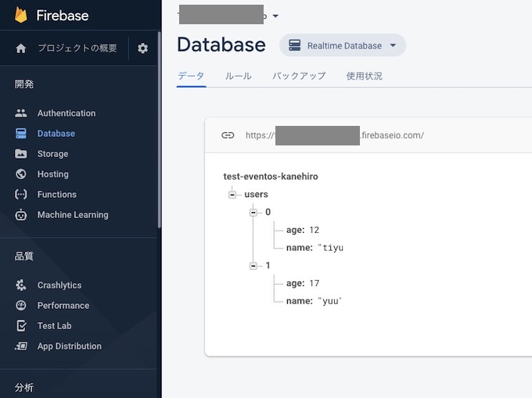Click the Hosting globe icon
Viewport: 532px width, 398px height.
pyautogui.click(x=20, y=174)
